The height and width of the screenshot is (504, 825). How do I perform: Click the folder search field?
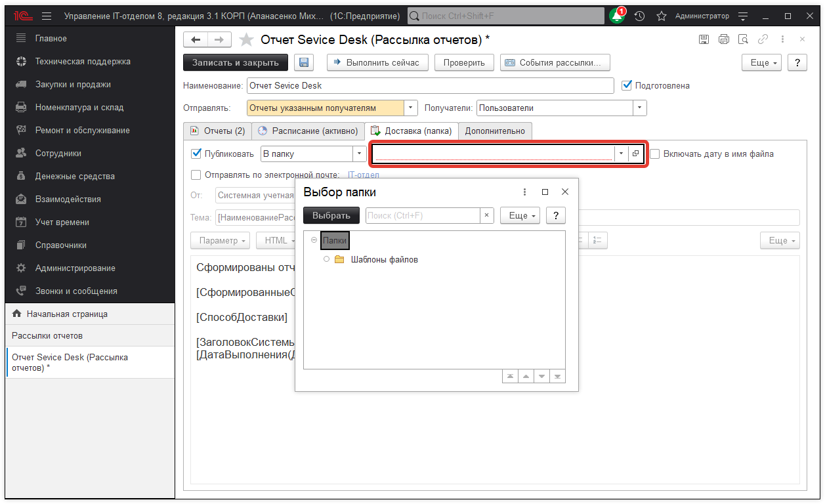422,215
